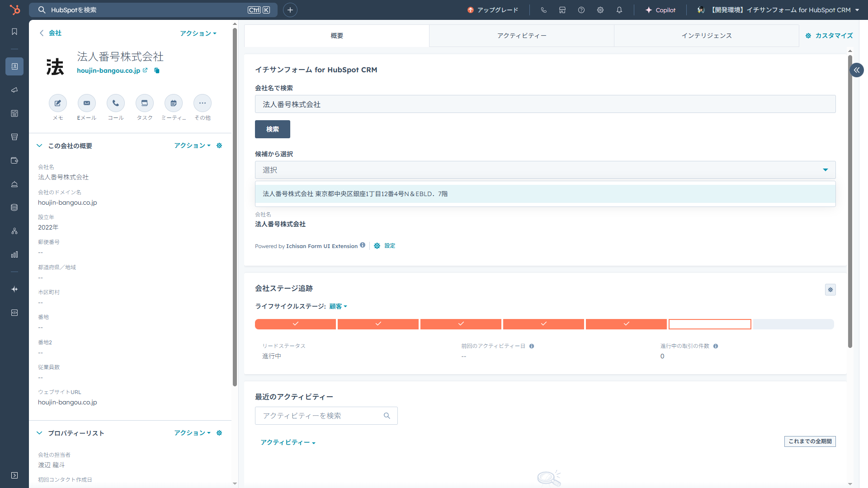Open Copilot from the top navigation
This screenshot has width=868, height=488.
point(660,9)
